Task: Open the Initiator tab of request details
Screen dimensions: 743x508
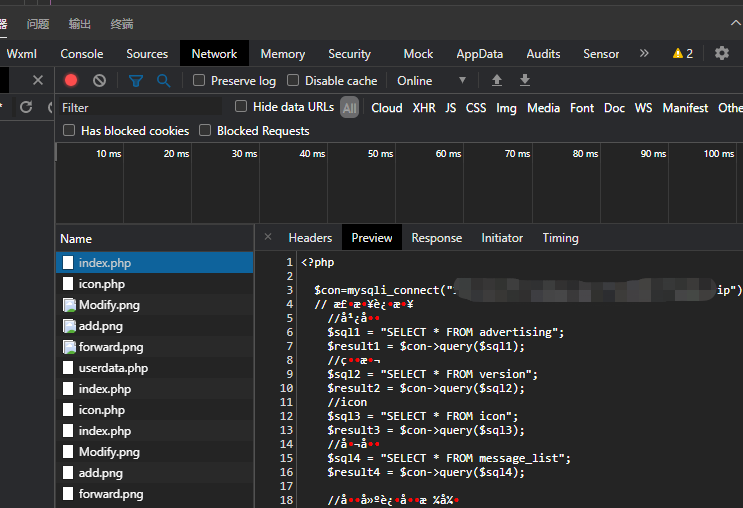Action: [x=502, y=237]
